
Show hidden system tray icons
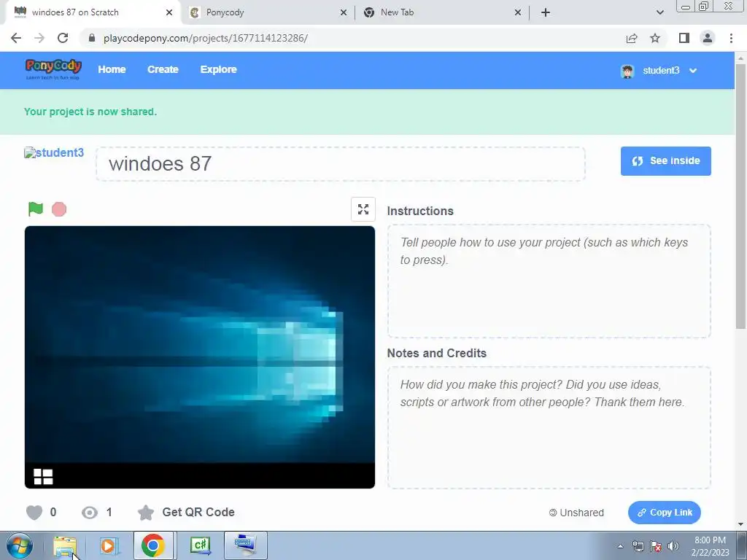pos(620,546)
